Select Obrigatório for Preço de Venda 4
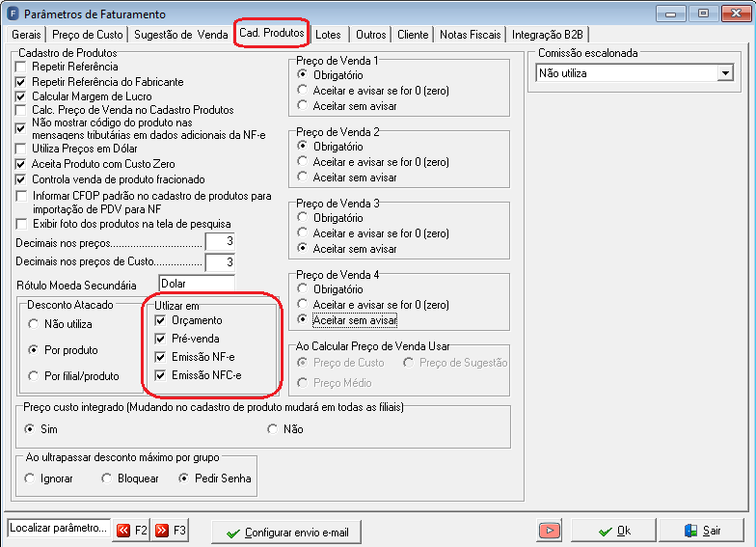The height and width of the screenshot is (547, 756). pos(303,289)
